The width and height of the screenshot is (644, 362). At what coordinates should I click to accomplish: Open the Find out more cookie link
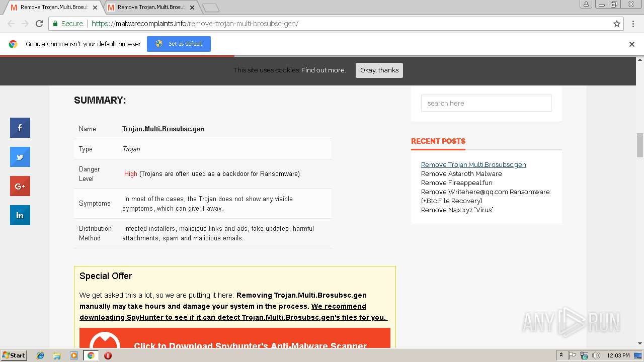(324, 70)
